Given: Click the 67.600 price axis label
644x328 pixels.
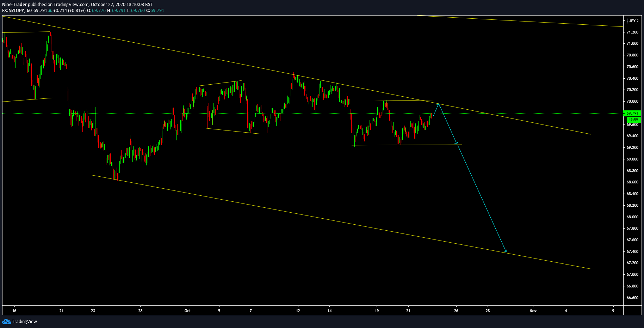Looking at the screenshot, I should 632,240.
